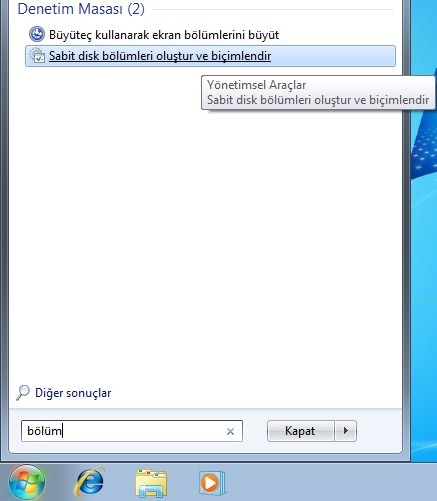Click 'Diğer sonuçlar' to see more results
437x501 pixels.
click(x=73, y=393)
